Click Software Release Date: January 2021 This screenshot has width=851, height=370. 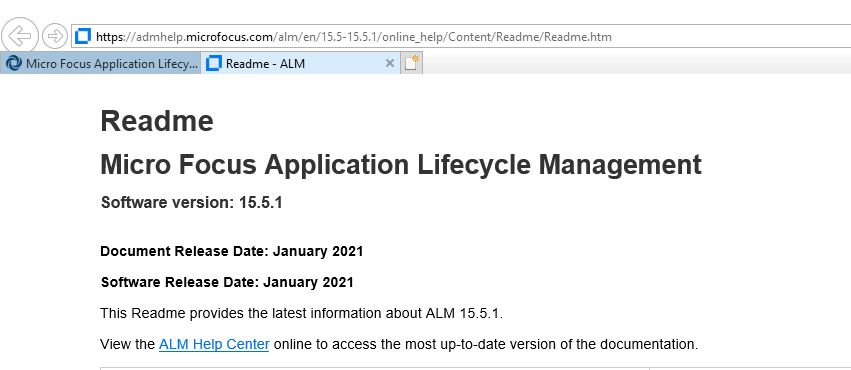tap(227, 283)
